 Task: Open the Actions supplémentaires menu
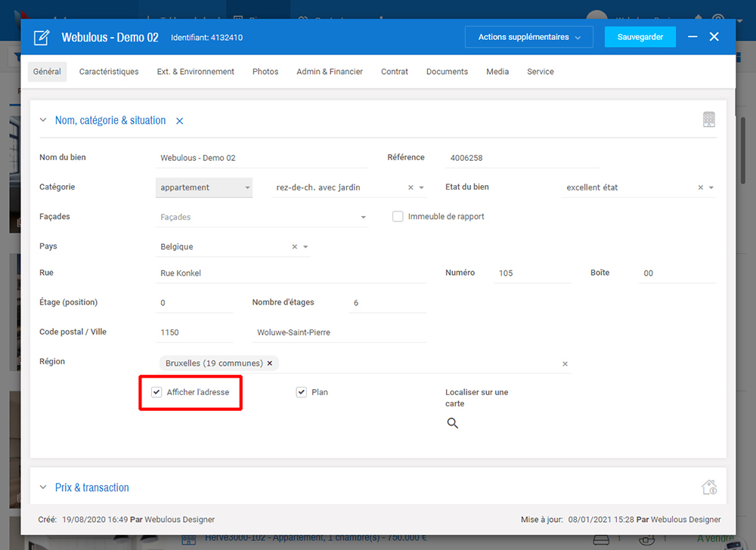(529, 37)
